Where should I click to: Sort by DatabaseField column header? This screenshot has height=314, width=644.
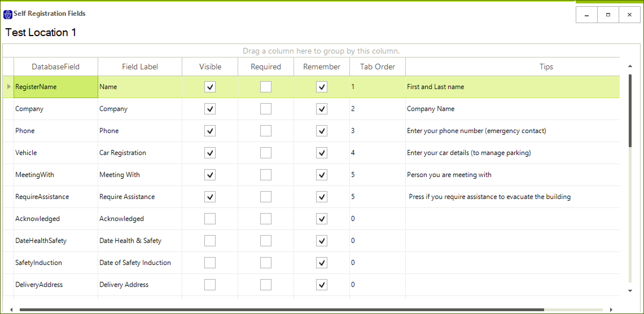[x=56, y=67]
